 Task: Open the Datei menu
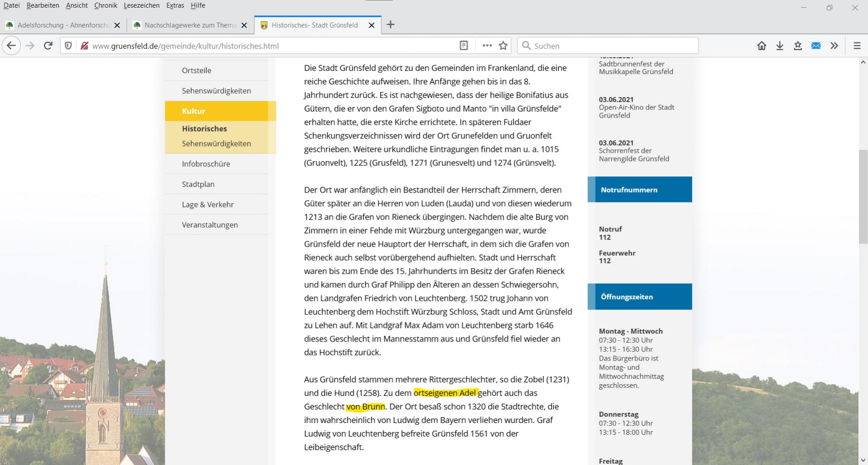12,5
